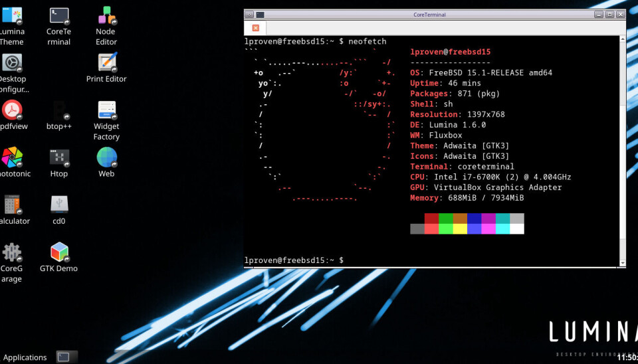Screen dimensions: 638x364
Task: Click the 'Uptime: 46 mins' line
Action: [445, 83]
